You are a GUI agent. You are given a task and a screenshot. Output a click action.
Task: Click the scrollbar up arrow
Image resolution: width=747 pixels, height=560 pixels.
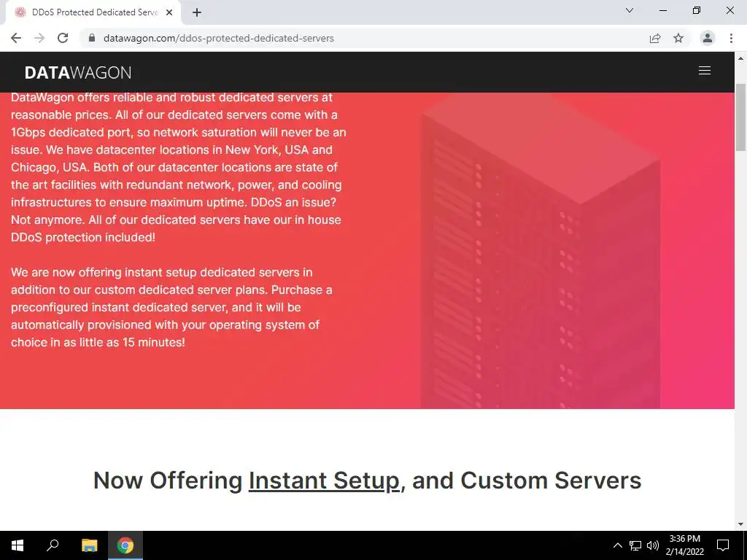click(x=741, y=58)
